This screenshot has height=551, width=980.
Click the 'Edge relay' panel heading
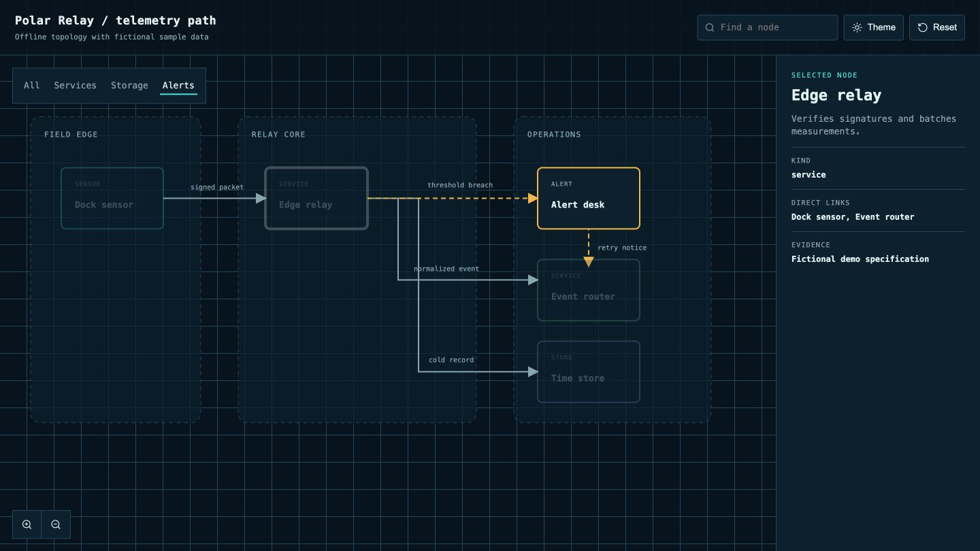tap(836, 95)
